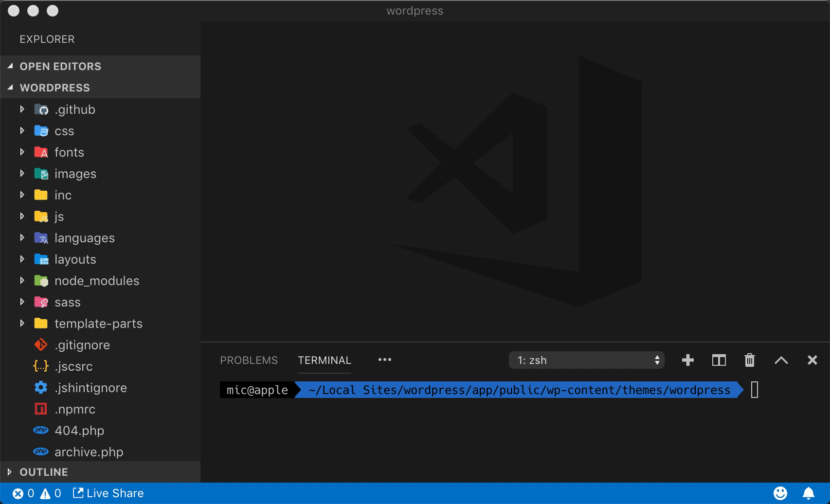Click the js folder icon

tap(41, 216)
